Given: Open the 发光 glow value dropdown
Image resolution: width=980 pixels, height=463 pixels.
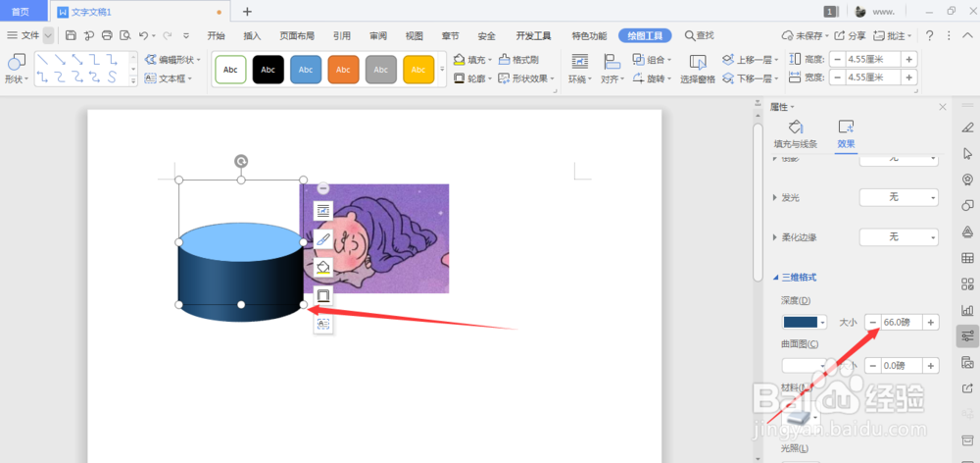Looking at the screenshot, I should point(899,198).
